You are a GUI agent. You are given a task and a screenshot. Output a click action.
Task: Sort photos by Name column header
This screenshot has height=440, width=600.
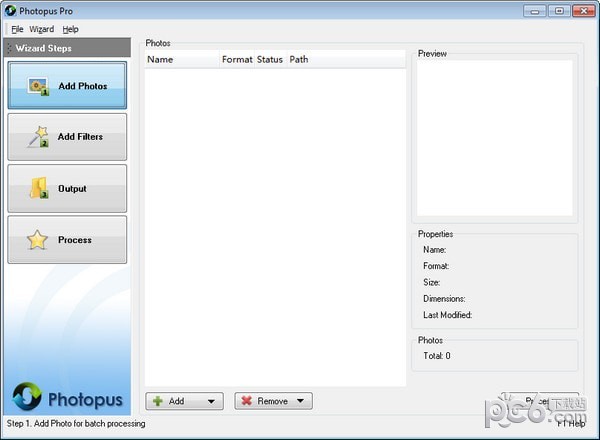pos(160,60)
